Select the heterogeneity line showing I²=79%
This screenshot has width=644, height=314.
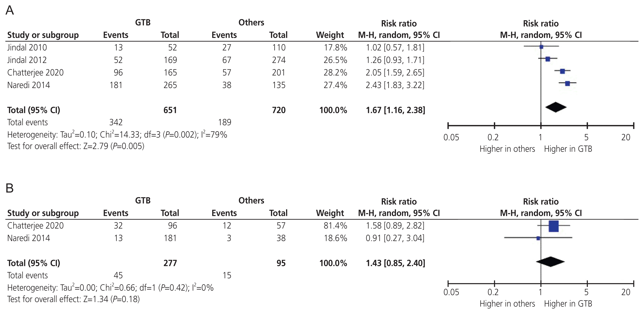117,135
